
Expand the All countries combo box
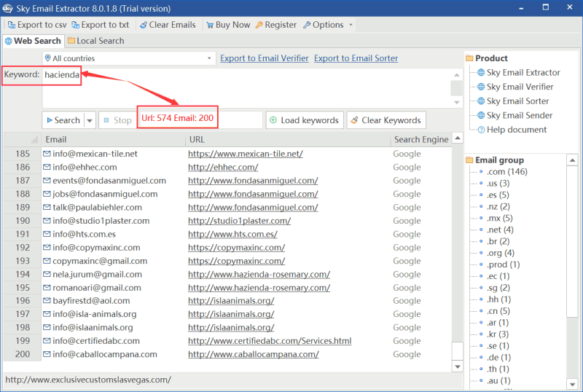(209, 58)
